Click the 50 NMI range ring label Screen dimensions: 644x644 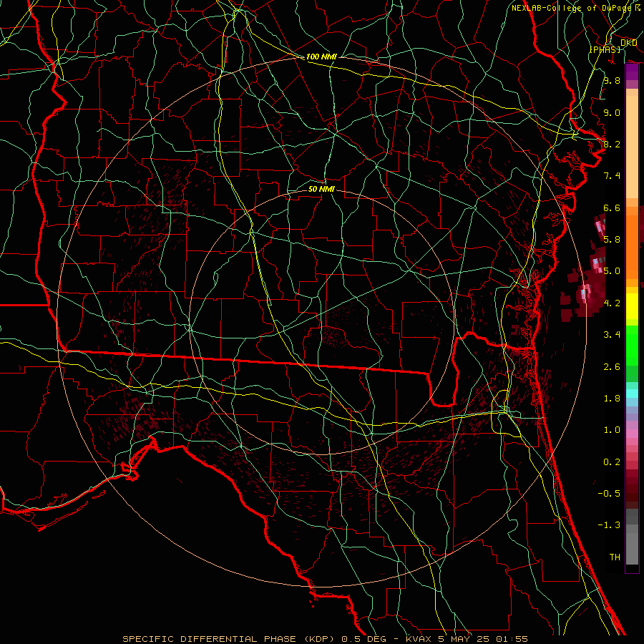pyautogui.click(x=321, y=189)
